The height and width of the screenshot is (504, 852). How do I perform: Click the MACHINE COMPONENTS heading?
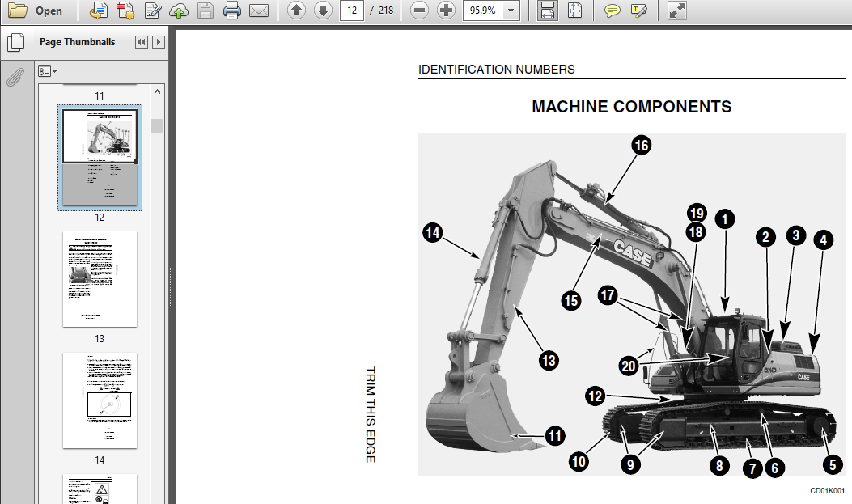tap(631, 107)
